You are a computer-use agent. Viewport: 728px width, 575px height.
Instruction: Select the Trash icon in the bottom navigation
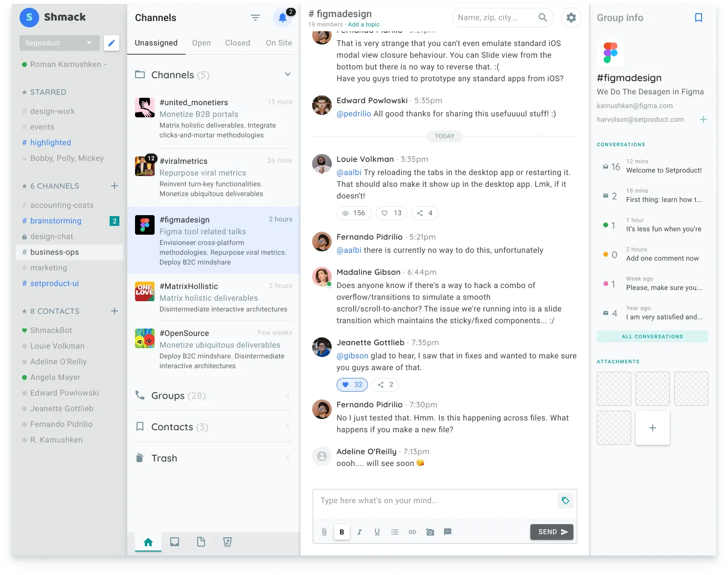tap(227, 542)
